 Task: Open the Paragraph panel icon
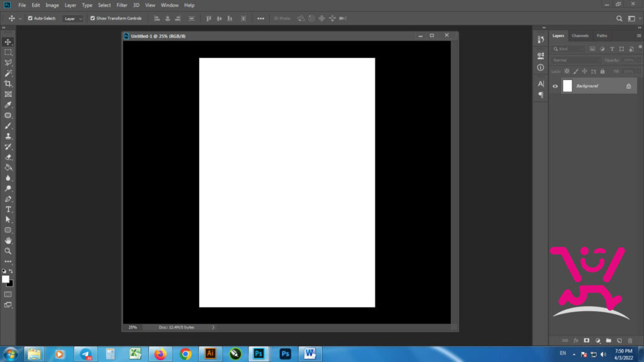click(x=540, y=96)
